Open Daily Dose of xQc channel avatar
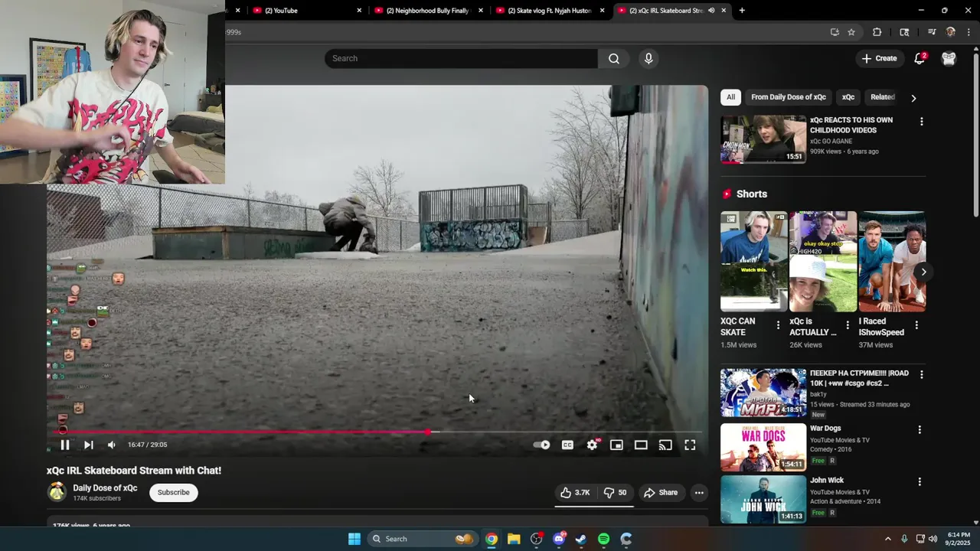 (x=57, y=492)
